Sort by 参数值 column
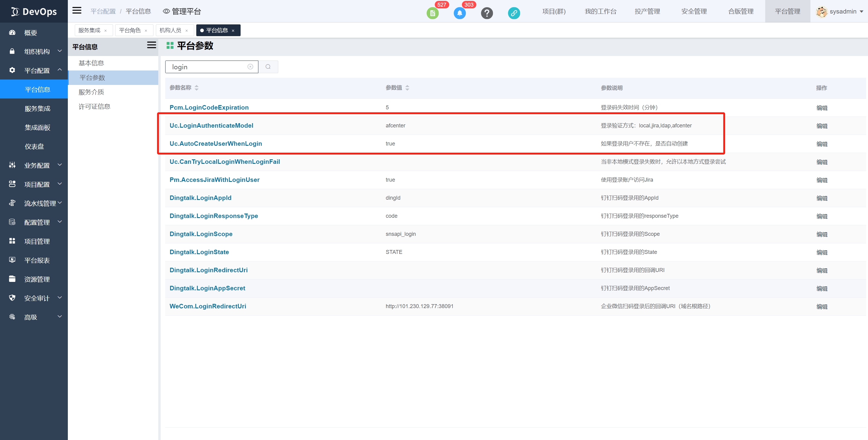 407,88
